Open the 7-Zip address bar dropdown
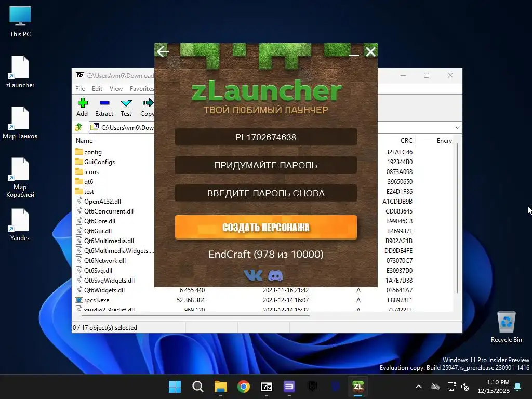The image size is (532, 399). coord(457,128)
